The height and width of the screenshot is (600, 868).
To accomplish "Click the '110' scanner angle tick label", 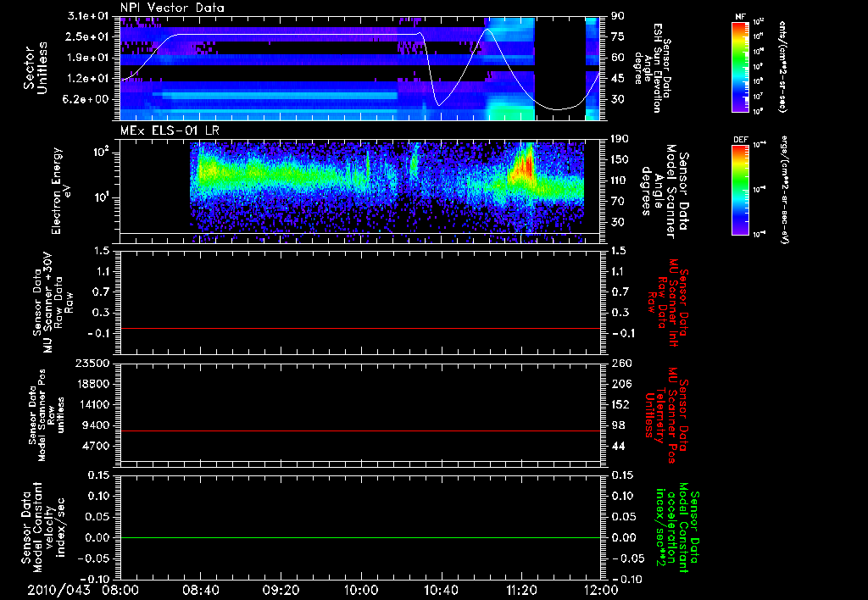I will pyautogui.click(x=620, y=181).
